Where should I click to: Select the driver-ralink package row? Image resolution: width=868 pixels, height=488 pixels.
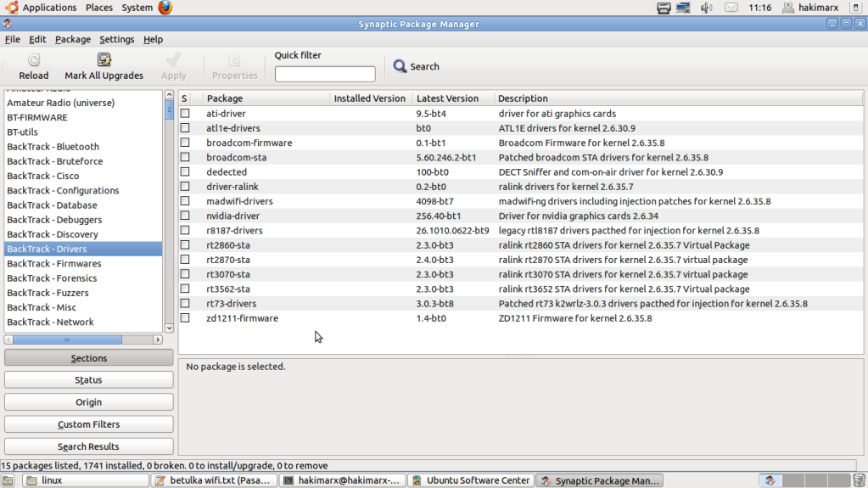tap(520, 187)
